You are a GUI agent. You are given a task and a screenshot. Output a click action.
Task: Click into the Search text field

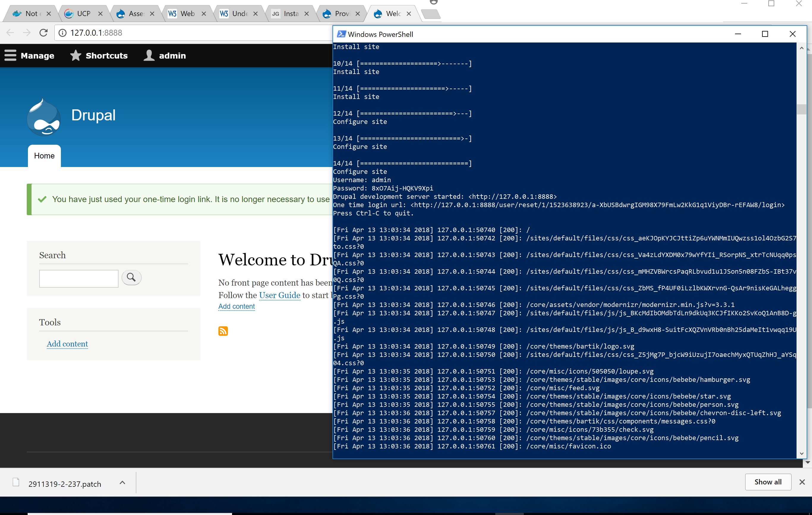(78, 278)
